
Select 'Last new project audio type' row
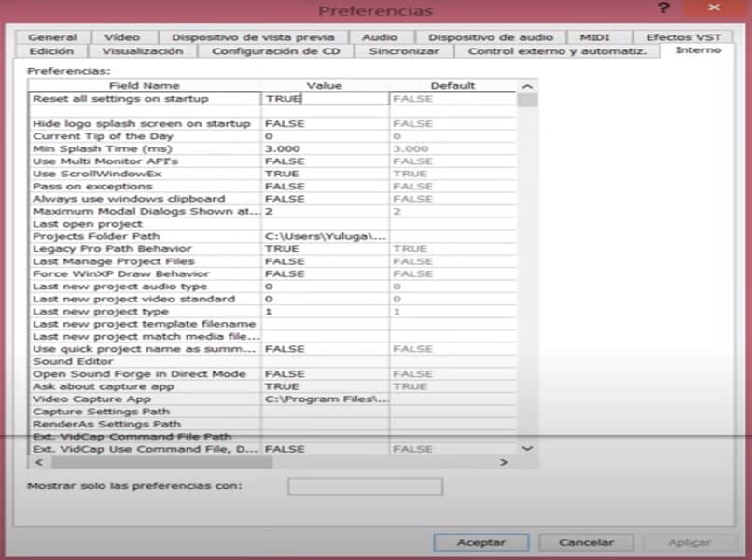(x=272, y=287)
